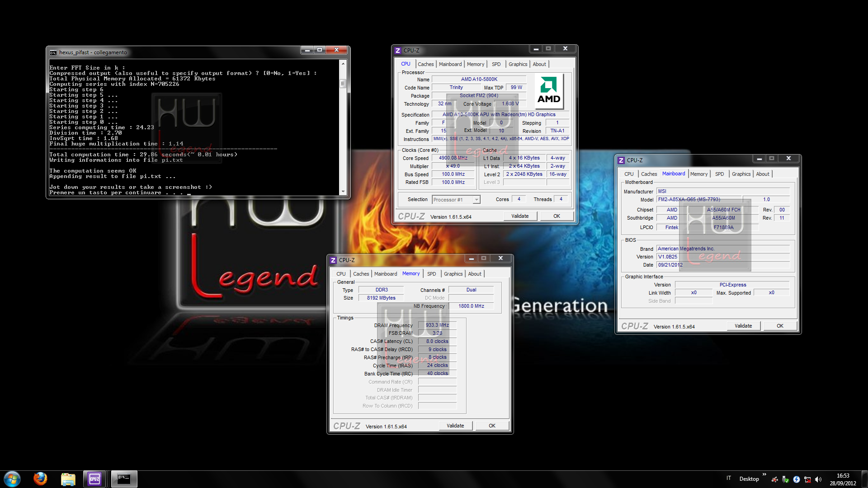Open About tab in the CPU window
This screenshot has width=868, height=488.
coord(539,64)
